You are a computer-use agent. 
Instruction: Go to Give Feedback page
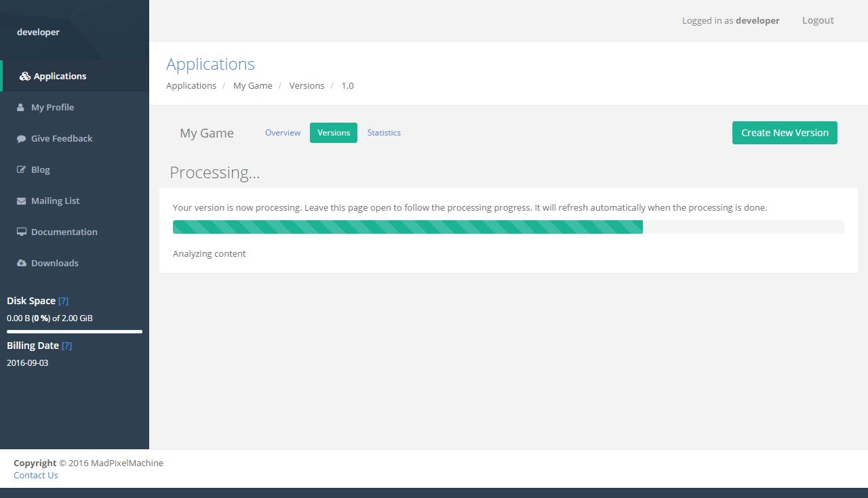(75, 138)
